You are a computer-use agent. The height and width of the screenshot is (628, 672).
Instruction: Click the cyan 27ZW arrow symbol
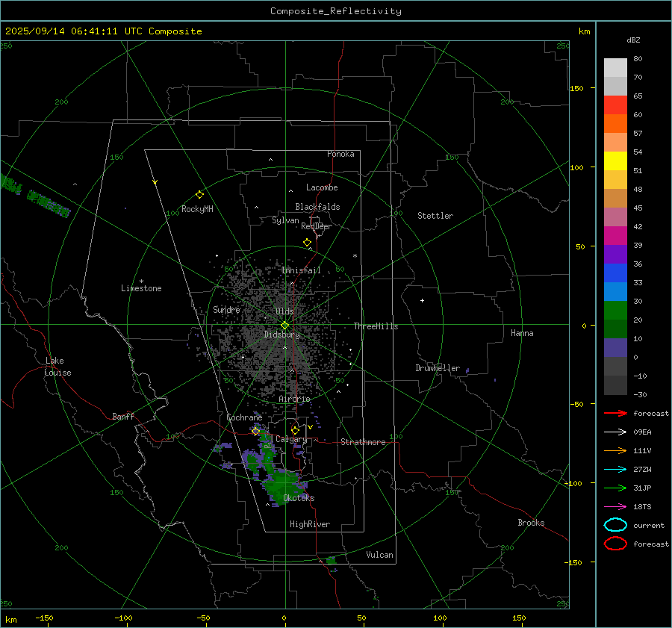tap(615, 470)
